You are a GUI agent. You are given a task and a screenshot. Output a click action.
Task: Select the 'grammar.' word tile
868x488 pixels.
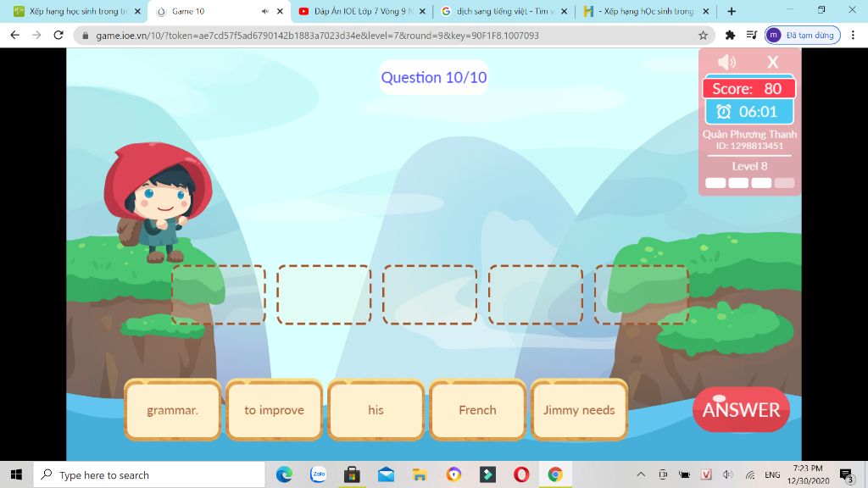pyautogui.click(x=172, y=410)
